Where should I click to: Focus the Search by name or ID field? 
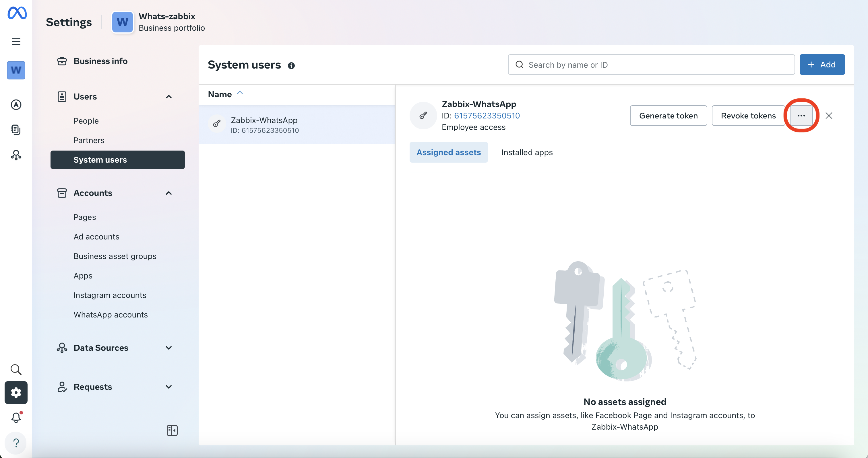pos(651,65)
